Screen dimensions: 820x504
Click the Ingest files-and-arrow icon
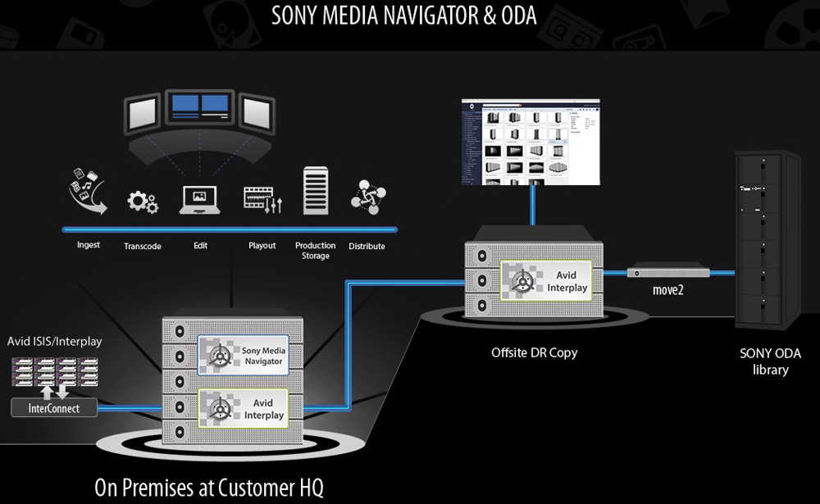88,192
